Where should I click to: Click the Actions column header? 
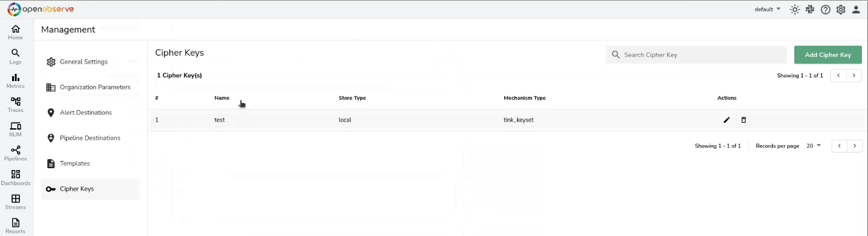pos(727,98)
